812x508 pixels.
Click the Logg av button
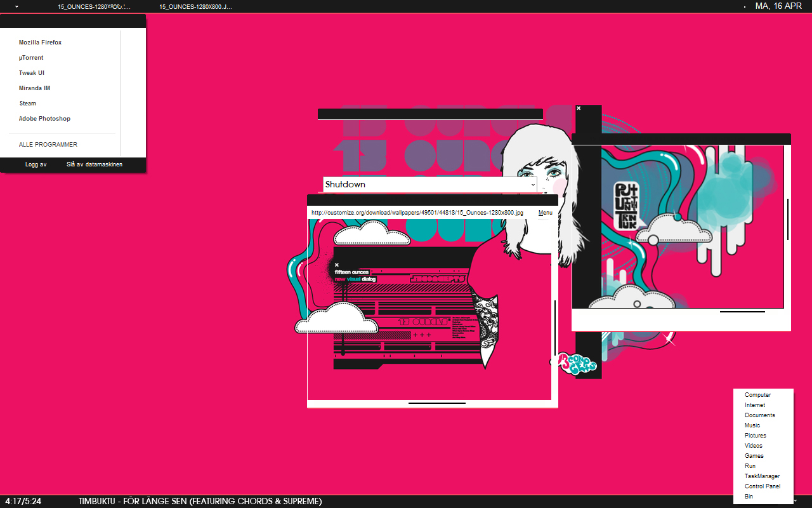36,164
